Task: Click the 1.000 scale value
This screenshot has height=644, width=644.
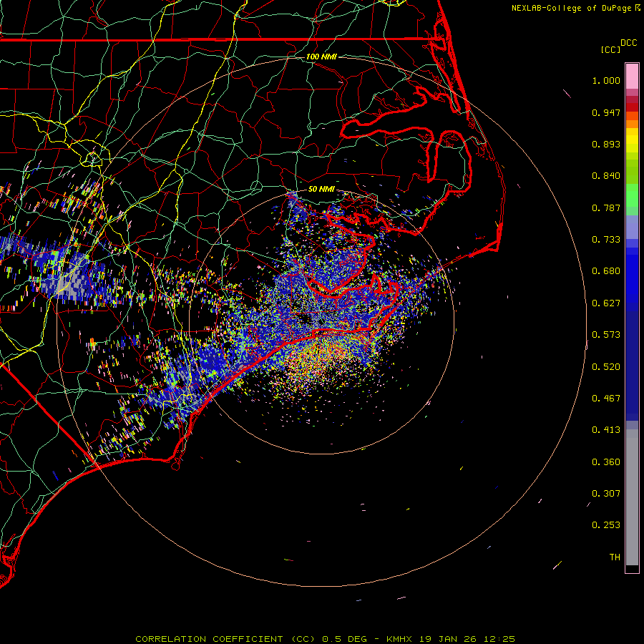Action: click(x=606, y=80)
